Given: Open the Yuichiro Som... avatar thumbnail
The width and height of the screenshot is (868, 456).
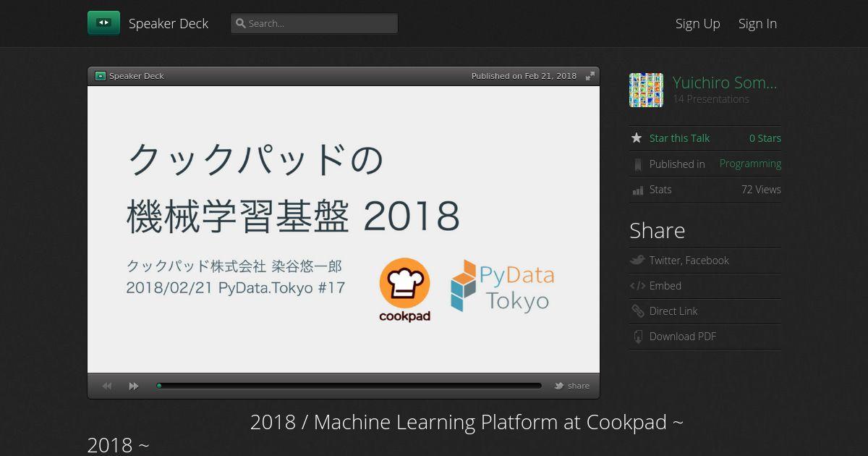Looking at the screenshot, I should (x=646, y=90).
